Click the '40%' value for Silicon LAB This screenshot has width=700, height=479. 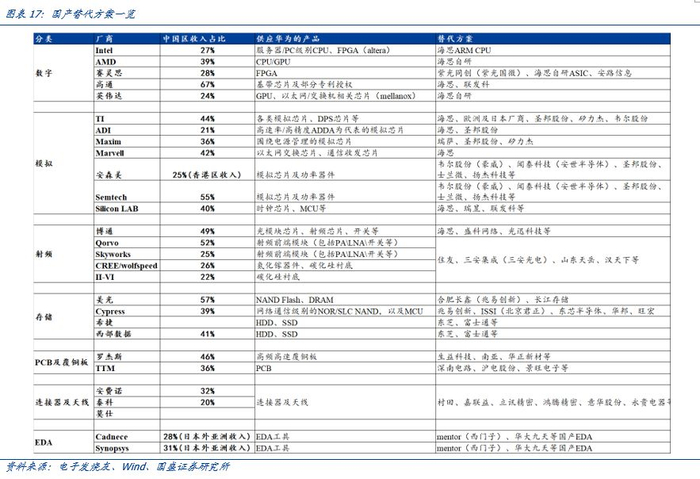(x=208, y=208)
